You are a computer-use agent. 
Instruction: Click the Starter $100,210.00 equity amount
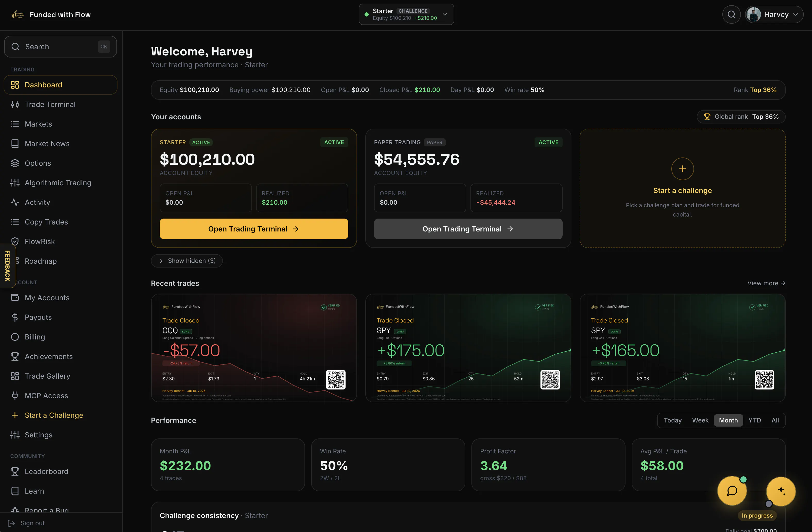[x=207, y=160]
